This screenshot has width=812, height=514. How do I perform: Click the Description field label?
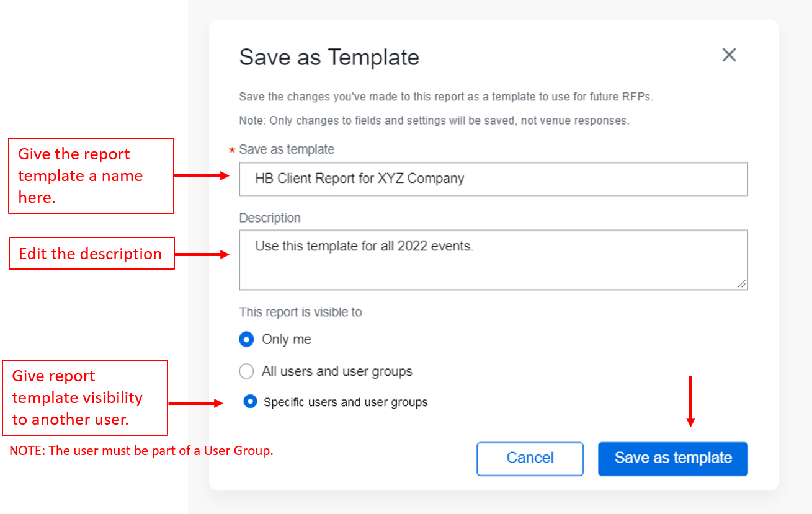270,218
